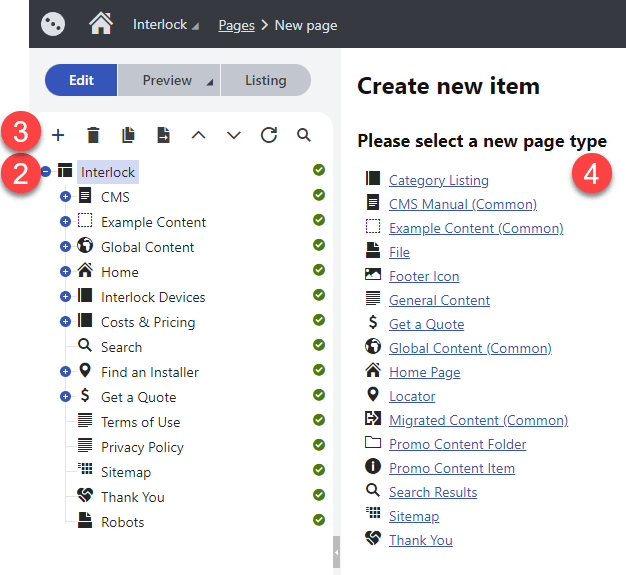
Task: Click the panel splitter collapse handle
Action: 337,552
